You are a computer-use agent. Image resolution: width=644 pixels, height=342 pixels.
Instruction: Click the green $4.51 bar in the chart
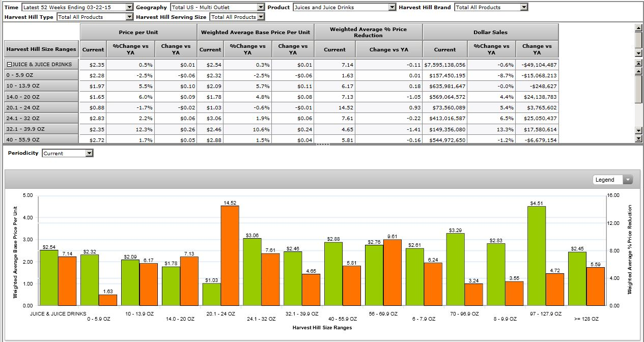click(536, 254)
